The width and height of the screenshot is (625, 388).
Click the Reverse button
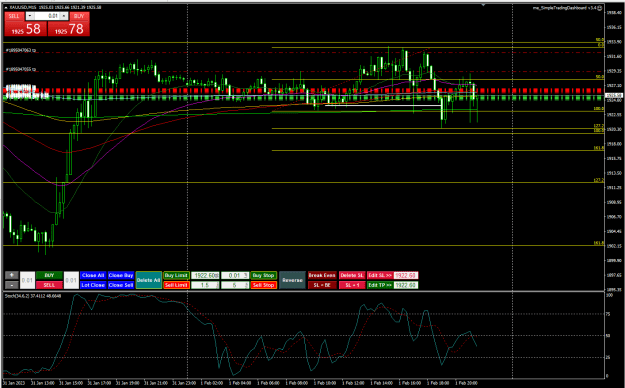click(x=292, y=280)
